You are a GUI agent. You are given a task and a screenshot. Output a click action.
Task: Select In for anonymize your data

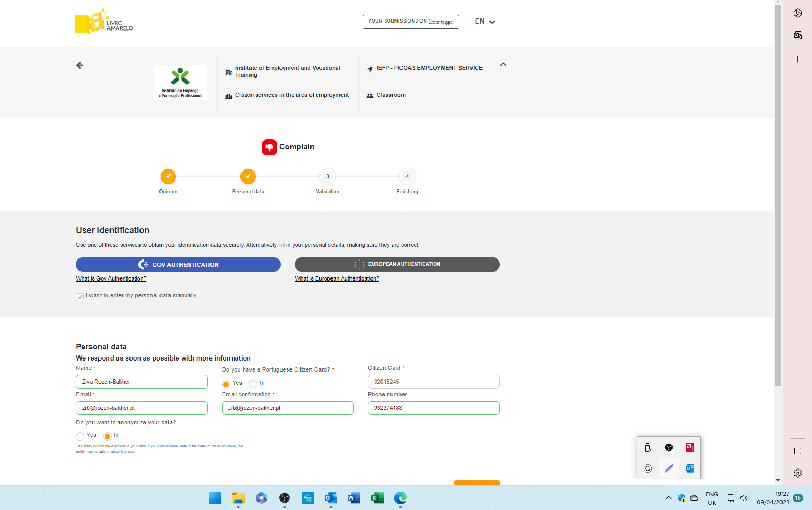tap(107, 436)
